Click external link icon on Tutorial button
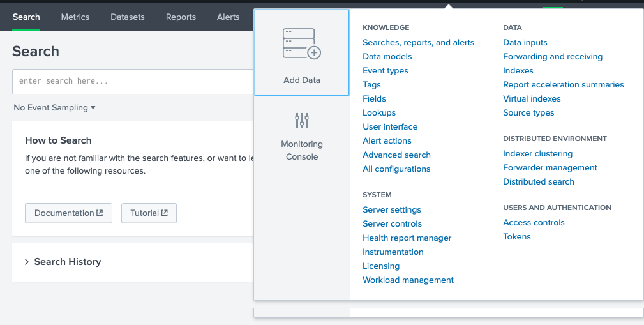 pyautogui.click(x=165, y=213)
